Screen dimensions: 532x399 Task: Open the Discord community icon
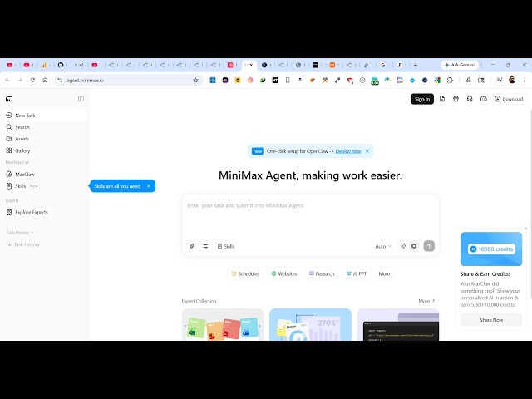point(484,99)
